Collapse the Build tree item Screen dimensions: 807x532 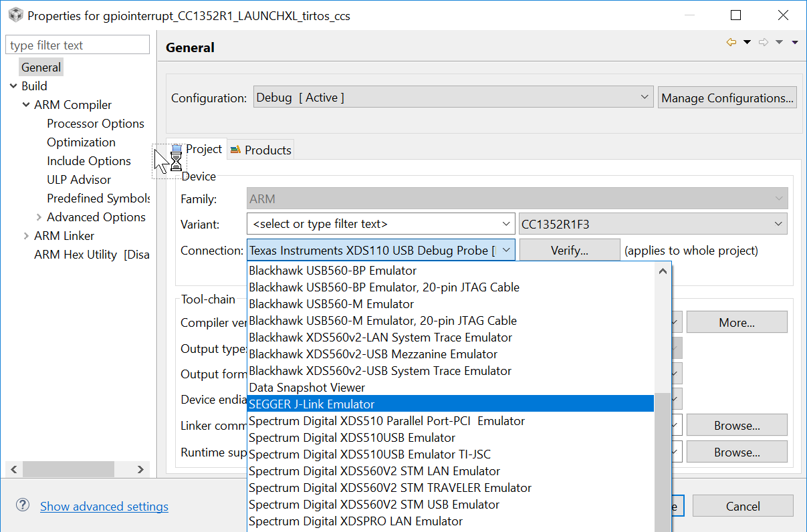14,86
